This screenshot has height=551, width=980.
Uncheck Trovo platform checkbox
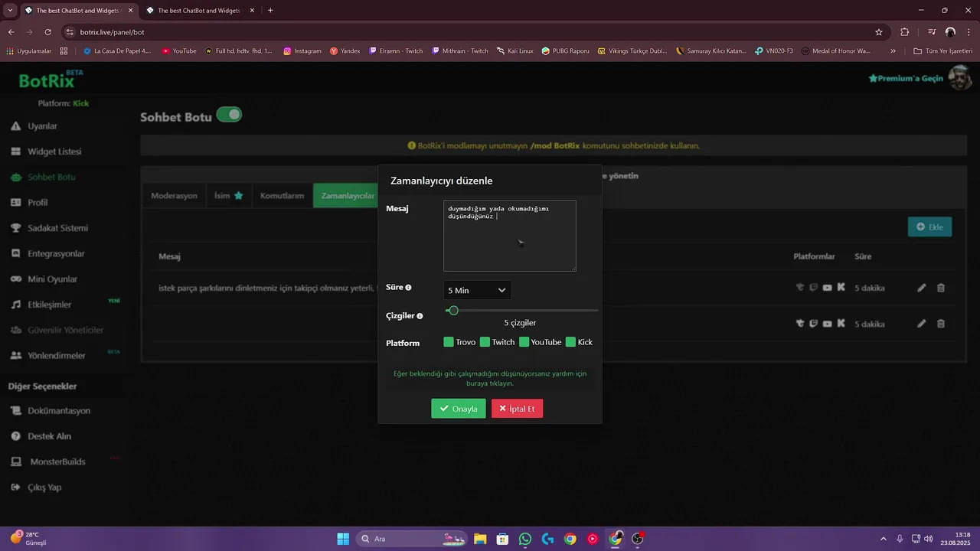[449, 342]
